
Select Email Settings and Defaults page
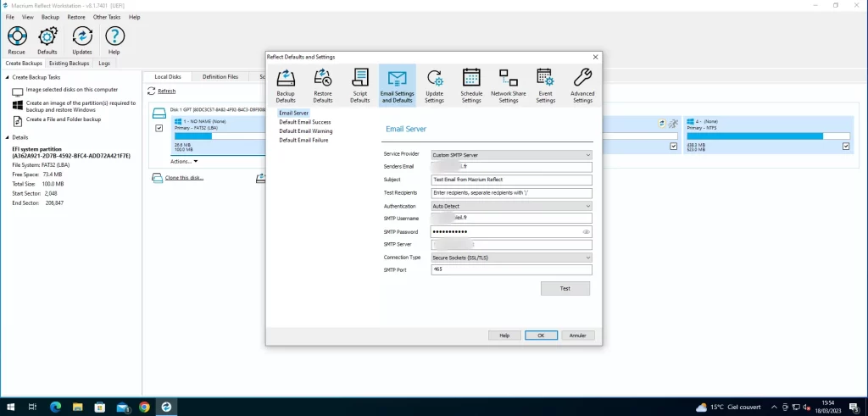point(397,86)
